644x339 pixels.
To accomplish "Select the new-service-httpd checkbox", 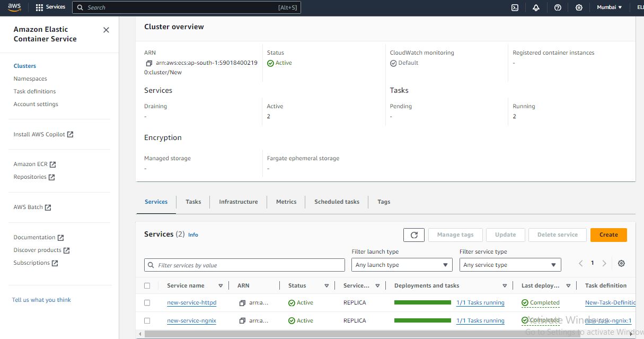I will [147, 303].
